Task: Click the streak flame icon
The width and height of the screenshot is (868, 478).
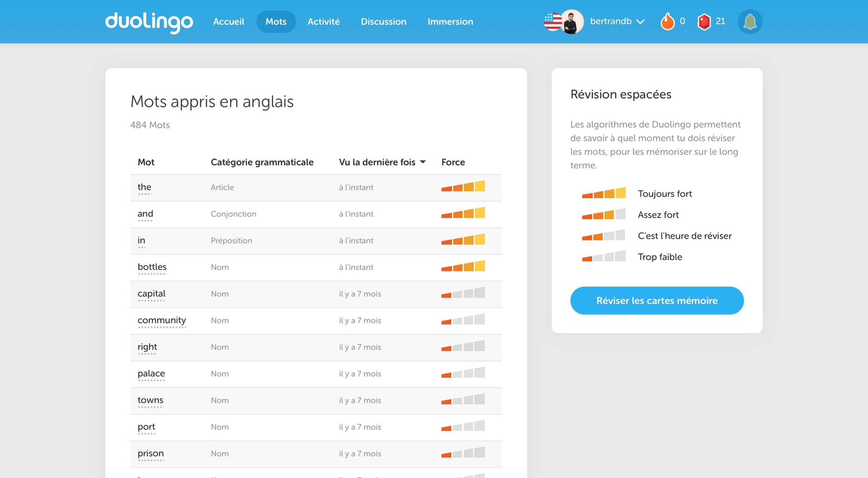Action: [668, 22]
